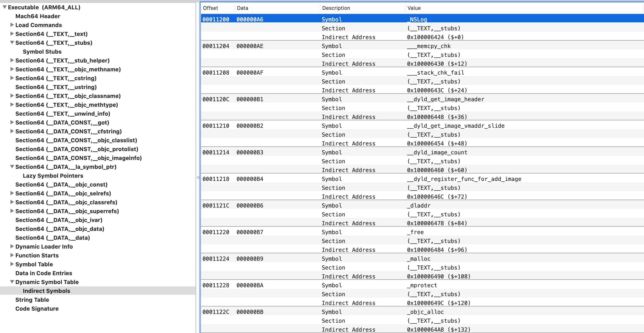Select the _malloc symbol value
This screenshot has width=644, height=333.
click(x=419, y=259)
